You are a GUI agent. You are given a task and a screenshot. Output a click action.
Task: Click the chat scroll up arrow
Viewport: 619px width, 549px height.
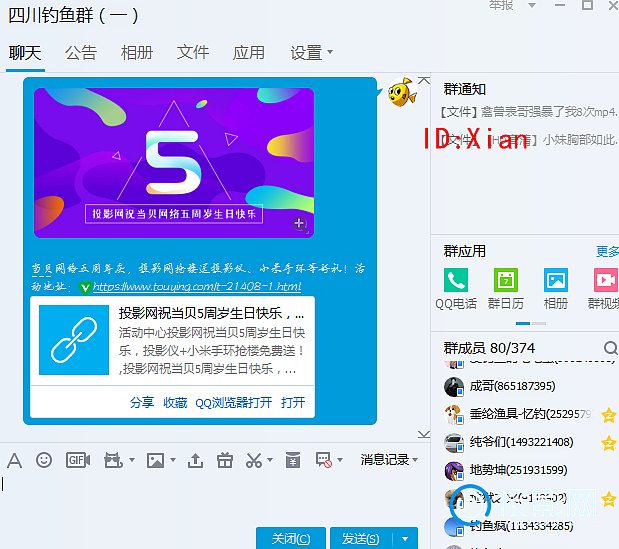click(x=424, y=81)
